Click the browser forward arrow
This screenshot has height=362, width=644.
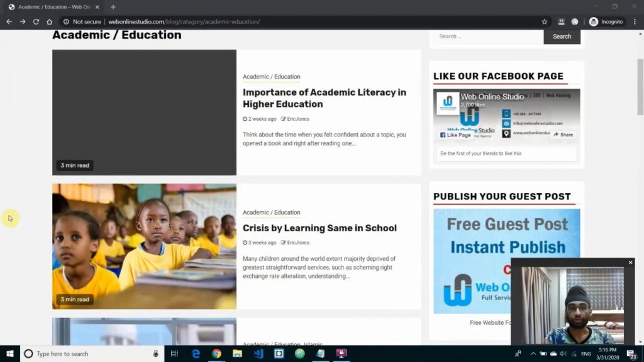(x=23, y=22)
